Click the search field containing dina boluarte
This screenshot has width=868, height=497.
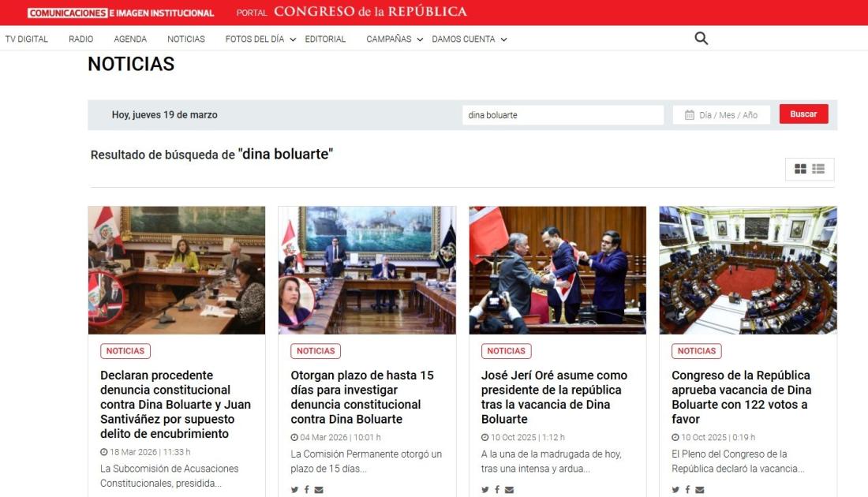[563, 115]
